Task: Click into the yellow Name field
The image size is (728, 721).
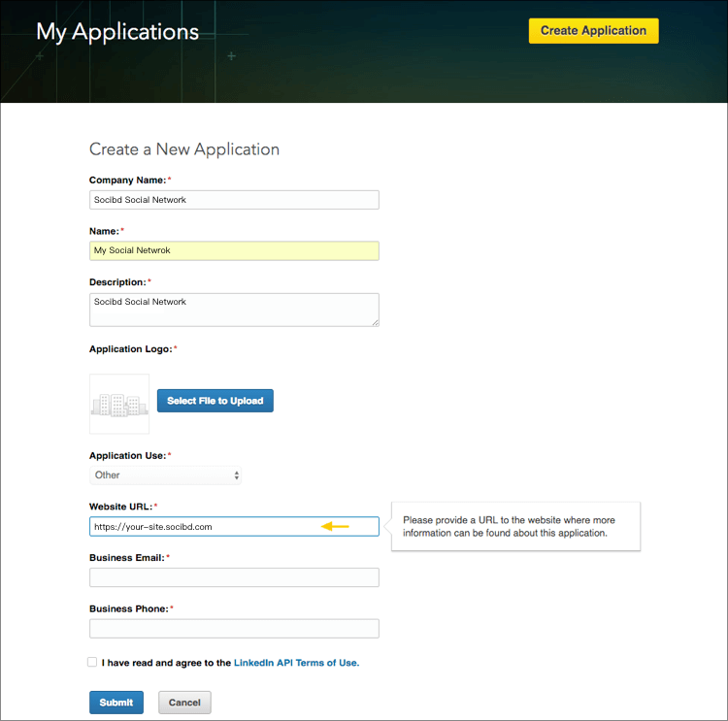Action: tap(233, 250)
